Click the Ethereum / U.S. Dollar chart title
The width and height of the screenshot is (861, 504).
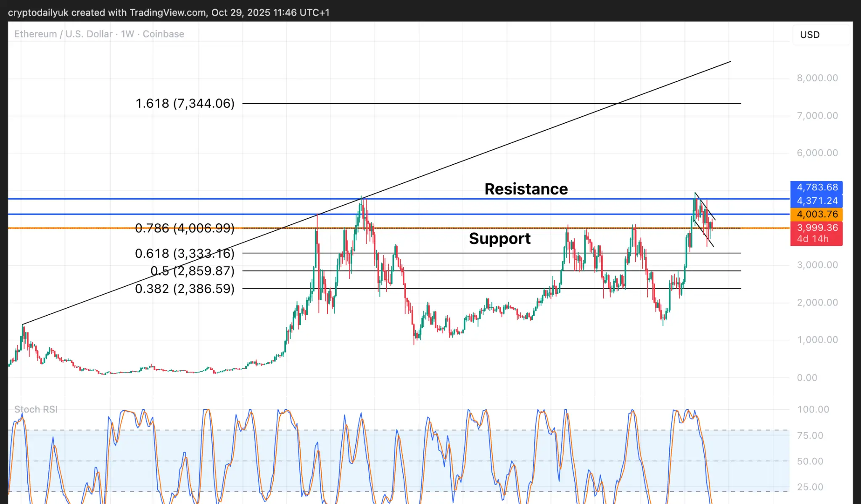63,34
